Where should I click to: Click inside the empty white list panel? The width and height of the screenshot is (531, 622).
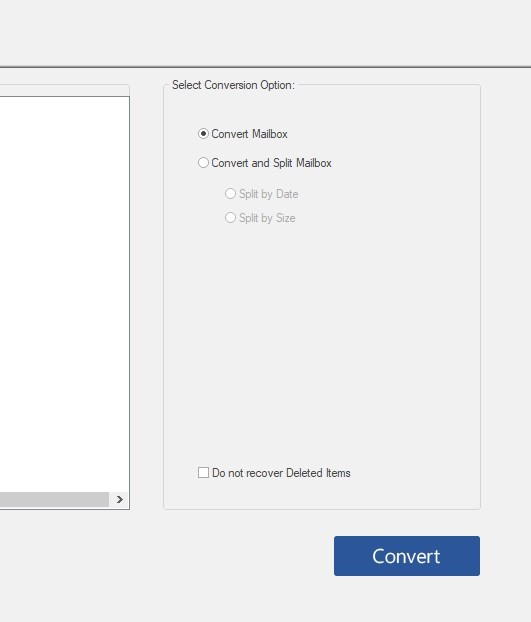pyautogui.click(x=64, y=294)
